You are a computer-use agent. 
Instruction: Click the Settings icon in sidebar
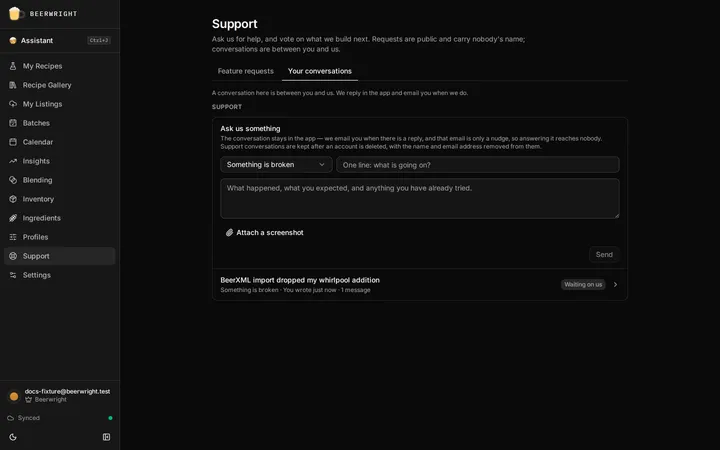[x=13, y=275]
